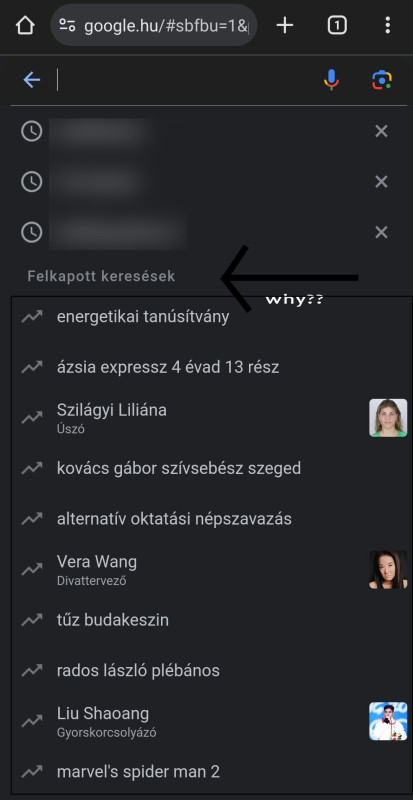Image resolution: width=413 pixels, height=800 pixels.
Task: Open the tab switcher showing 1
Action: pos(337,25)
